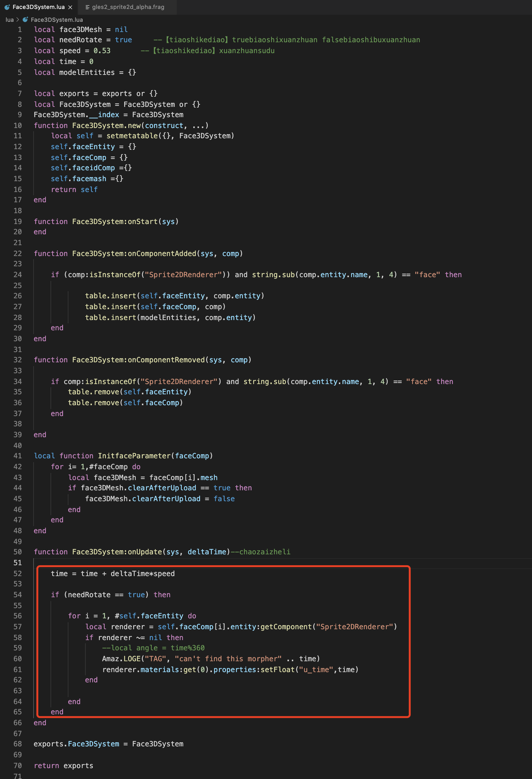Click line number 22 in the gutter
The image size is (532, 779).
(17, 253)
